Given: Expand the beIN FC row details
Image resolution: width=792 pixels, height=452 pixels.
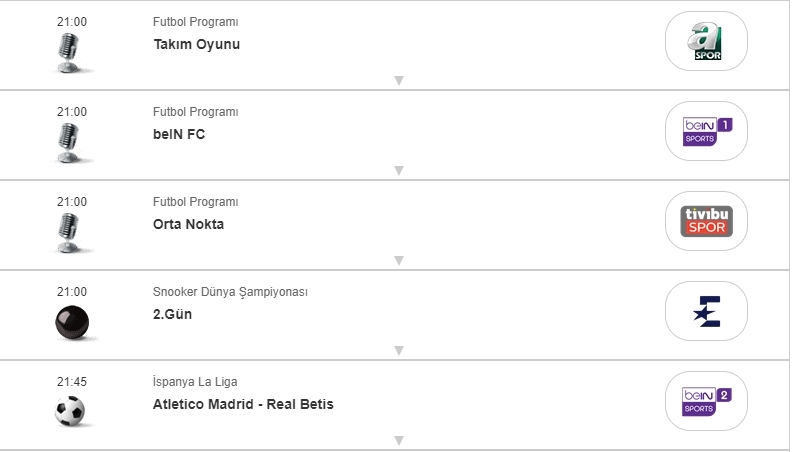Looking at the screenshot, I should point(398,171).
